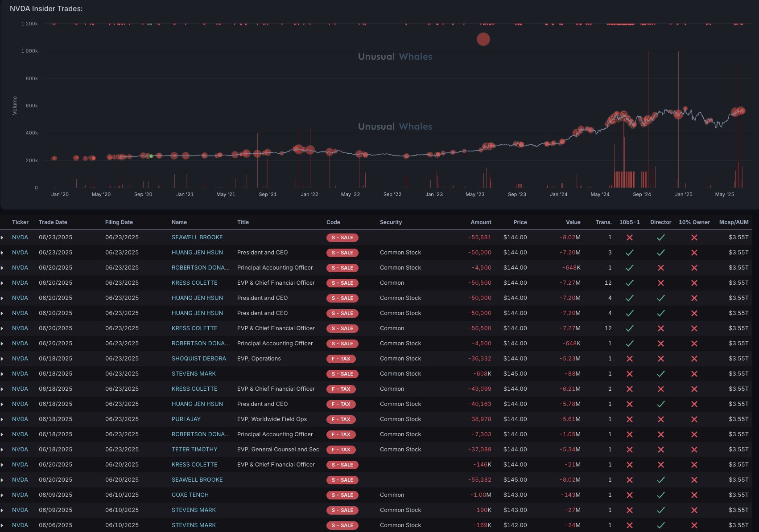Viewport: 759px width, 532px height.
Task: Expand the Coxe Tench trade row
Action: [2, 495]
